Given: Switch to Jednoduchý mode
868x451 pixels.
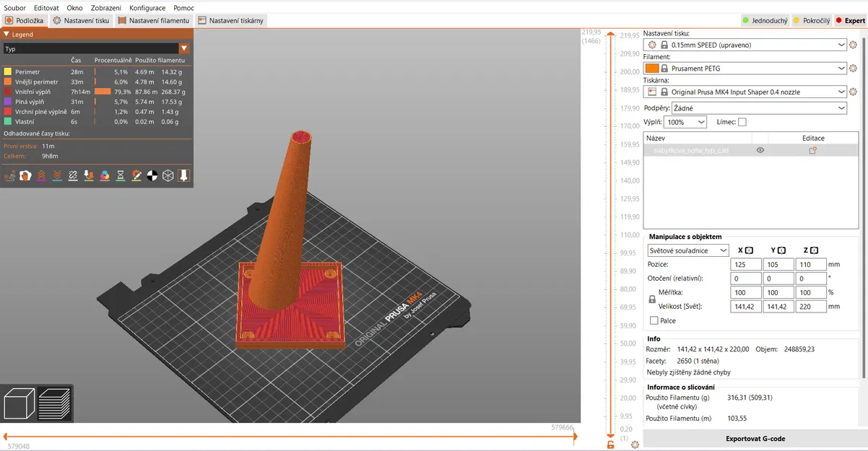Looking at the screenshot, I should tap(765, 20).
